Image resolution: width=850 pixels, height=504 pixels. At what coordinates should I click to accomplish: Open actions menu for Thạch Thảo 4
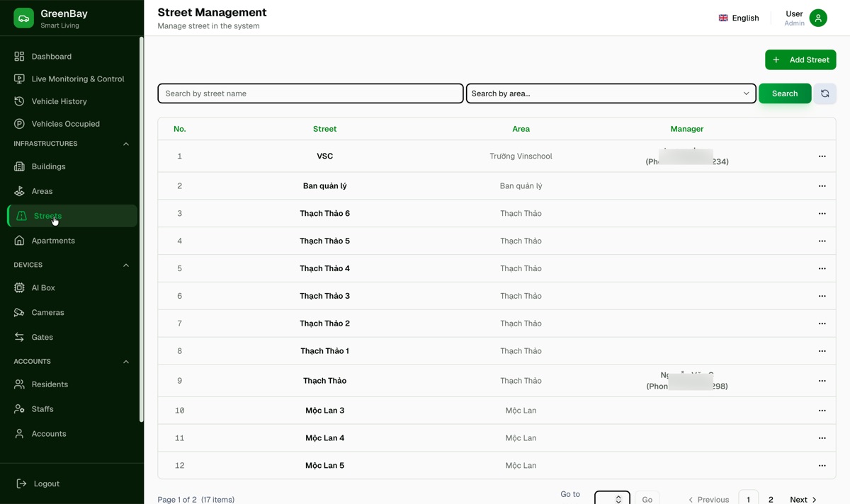tap(822, 269)
